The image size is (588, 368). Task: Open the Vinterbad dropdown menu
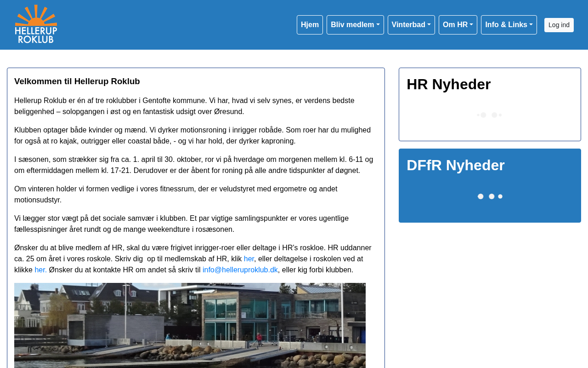click(411, 25)
